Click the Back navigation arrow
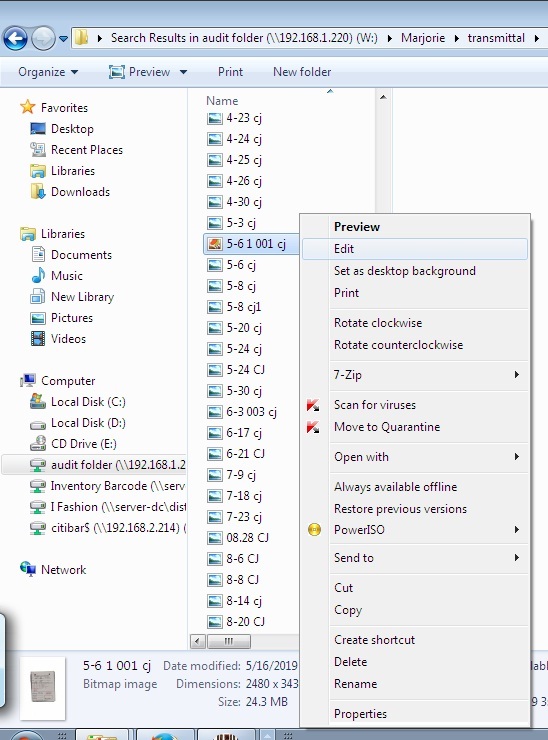This screenshot has height=740, width=548. point(16,38)
